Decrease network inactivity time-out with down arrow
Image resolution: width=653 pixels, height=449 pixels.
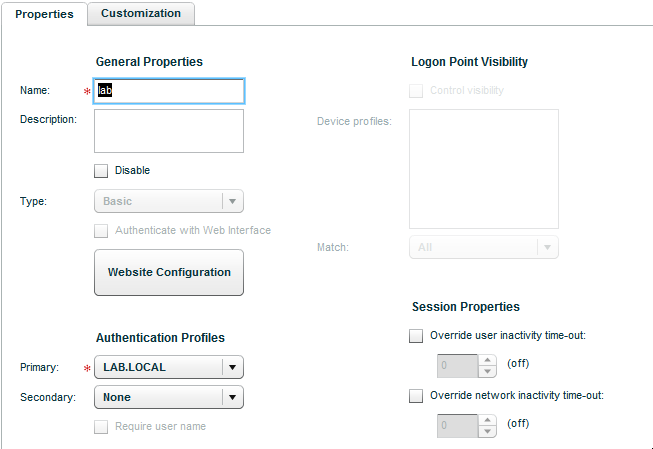pos(487,432)
